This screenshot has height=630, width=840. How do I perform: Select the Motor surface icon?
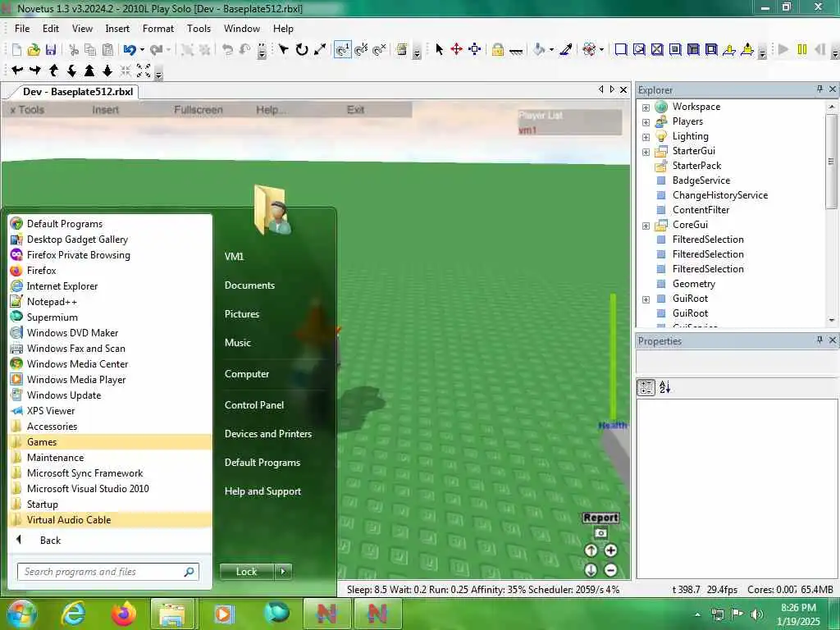pyautogui.click(x=747, y=50)
